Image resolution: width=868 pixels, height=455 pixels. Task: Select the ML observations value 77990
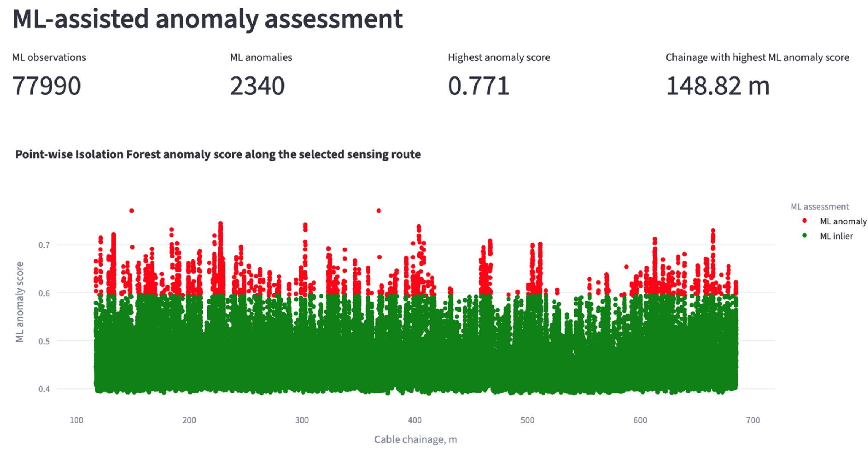pos(46,86)
